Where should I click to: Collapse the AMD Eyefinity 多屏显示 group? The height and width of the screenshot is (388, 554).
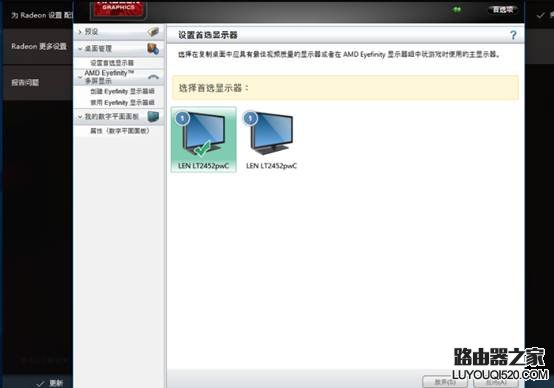[80, 77]
